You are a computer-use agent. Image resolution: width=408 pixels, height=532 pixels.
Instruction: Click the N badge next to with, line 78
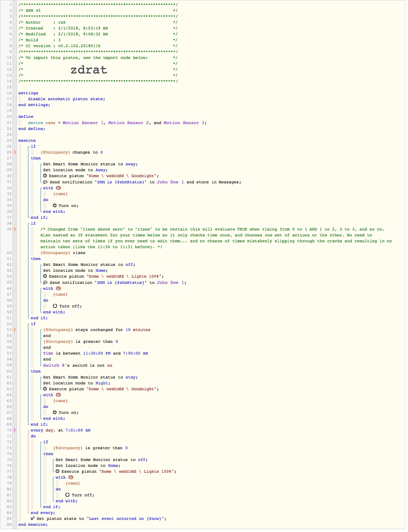click(71, 477)
